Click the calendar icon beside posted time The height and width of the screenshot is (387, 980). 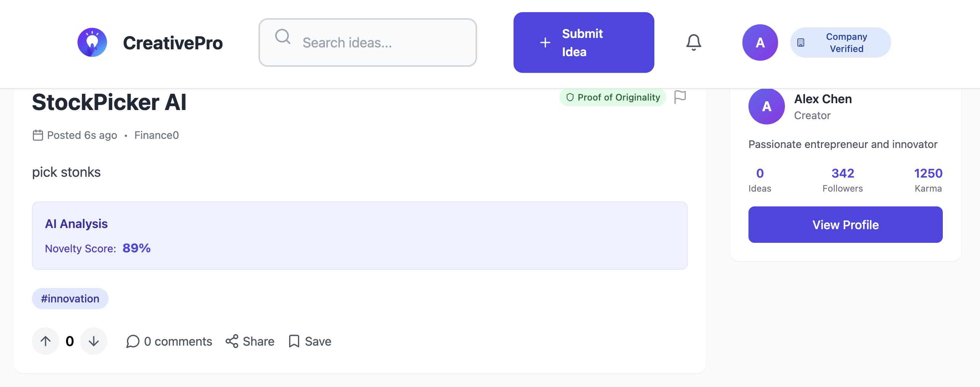(38, 135)
